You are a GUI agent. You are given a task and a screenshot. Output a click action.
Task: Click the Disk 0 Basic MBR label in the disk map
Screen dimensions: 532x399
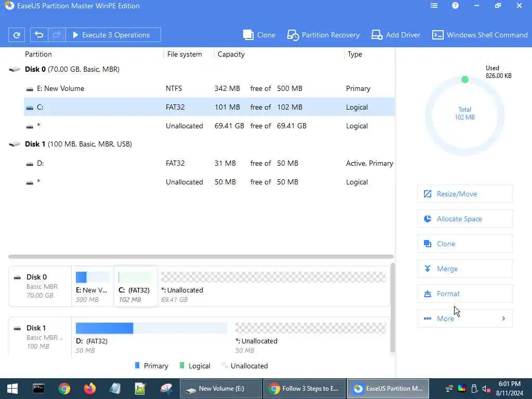40,286
